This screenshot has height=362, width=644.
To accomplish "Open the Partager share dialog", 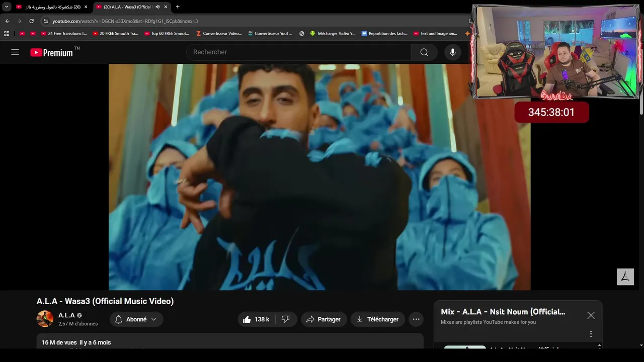I will 324,319.
